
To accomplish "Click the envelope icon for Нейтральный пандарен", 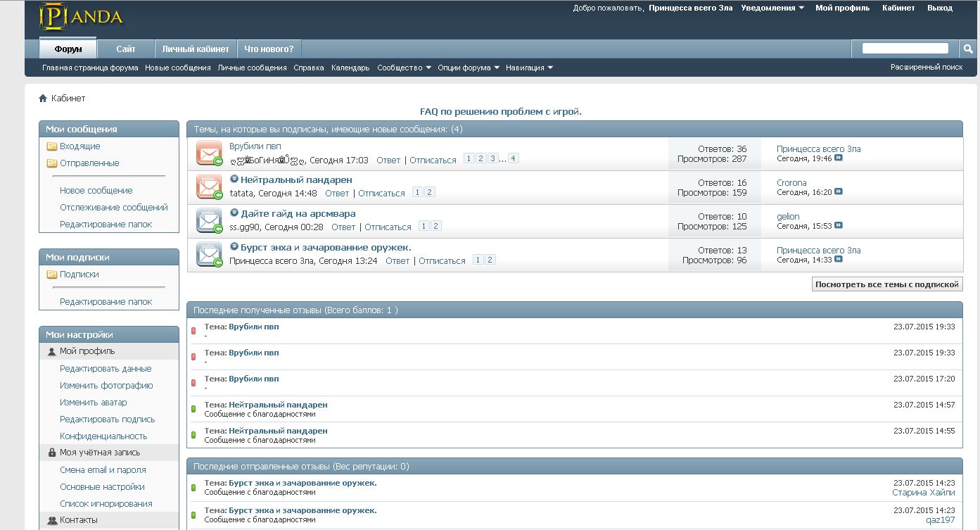I will (209, 187).
